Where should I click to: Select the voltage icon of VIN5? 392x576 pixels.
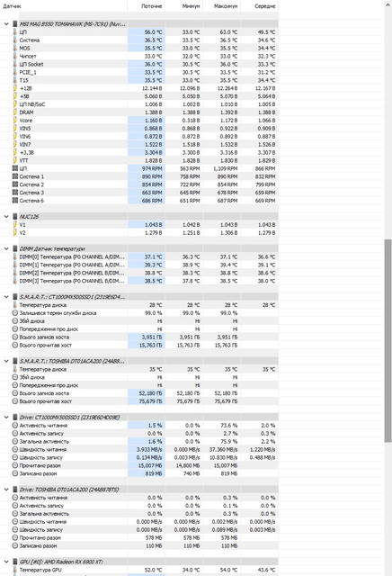[15, 129]
